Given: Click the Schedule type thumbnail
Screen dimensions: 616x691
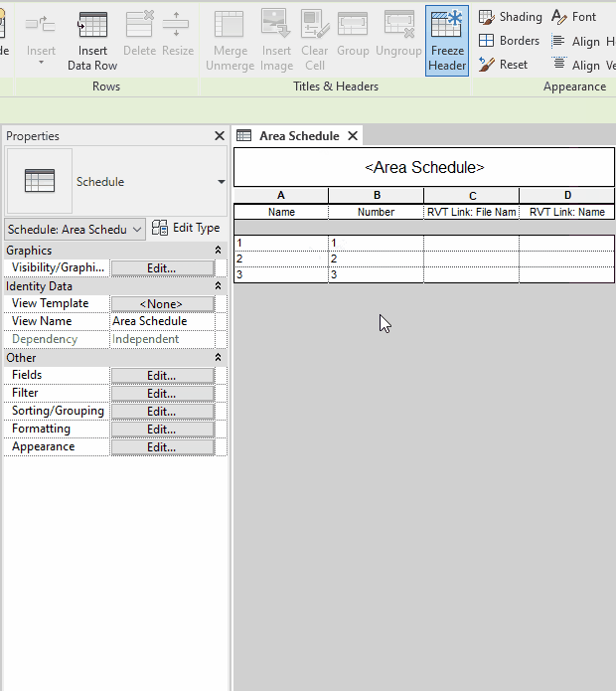Looking at the screenshot, I should pyautogui.click(x=40, y=181).
